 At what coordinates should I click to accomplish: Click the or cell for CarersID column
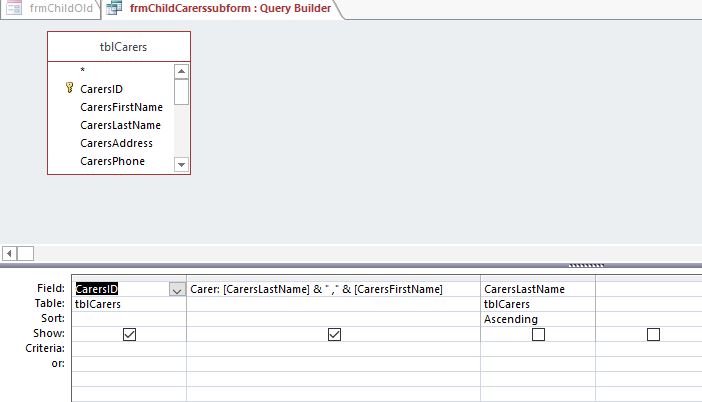(x=129, y=364)
